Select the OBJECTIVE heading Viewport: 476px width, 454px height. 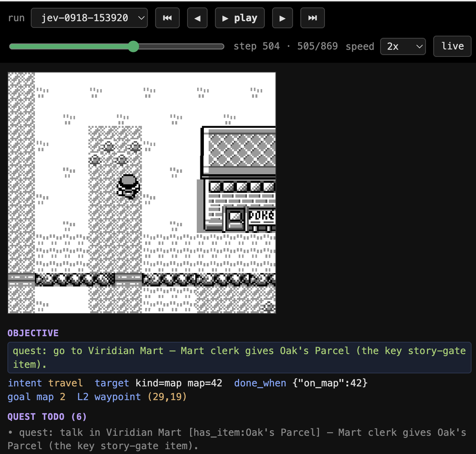tap(33, 333)
